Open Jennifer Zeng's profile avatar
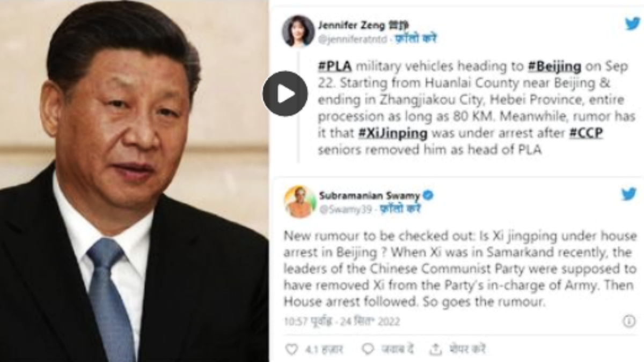The width and height of the screenshot is (644, 362). coord(298,31)
